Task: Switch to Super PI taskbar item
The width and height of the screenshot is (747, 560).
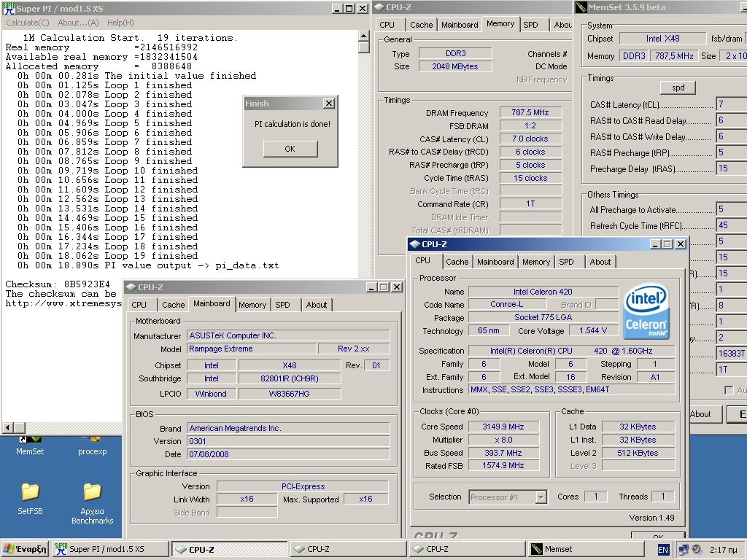Action: [110, 549]
